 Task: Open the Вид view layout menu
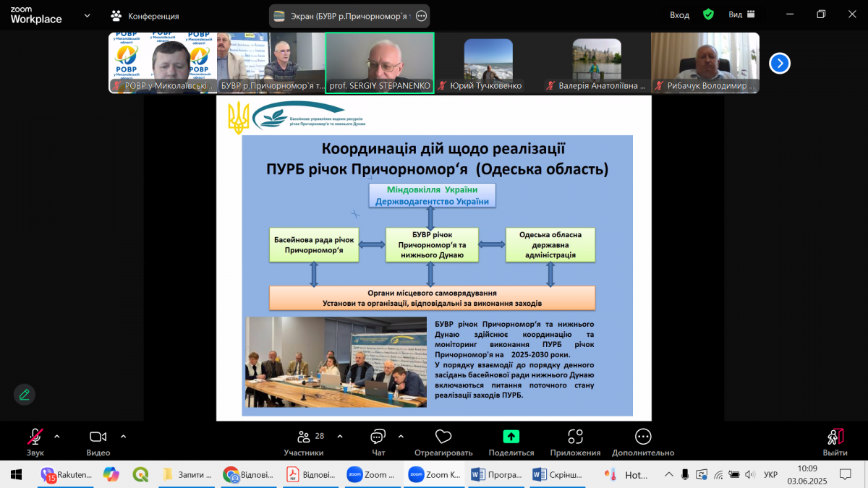click(x=741, y=14)
